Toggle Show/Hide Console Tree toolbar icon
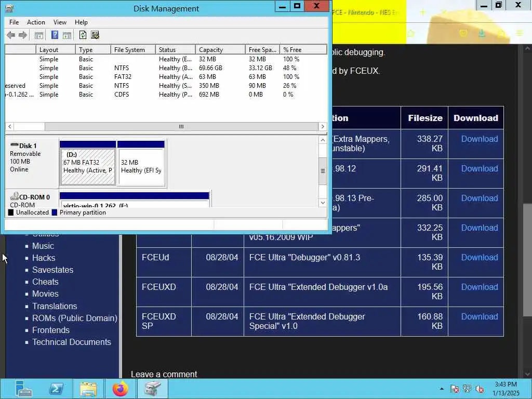 tap(39, 35)
